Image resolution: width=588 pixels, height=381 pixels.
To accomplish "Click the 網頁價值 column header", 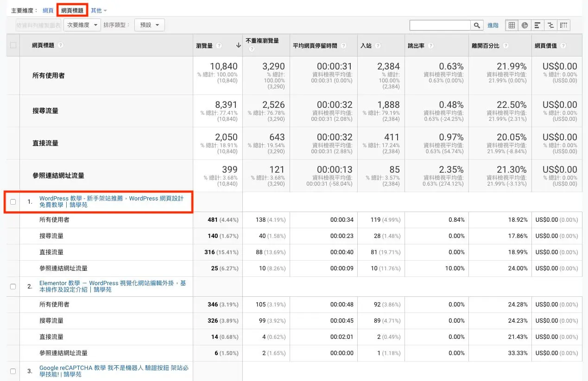I will click(x=546, y=45).
